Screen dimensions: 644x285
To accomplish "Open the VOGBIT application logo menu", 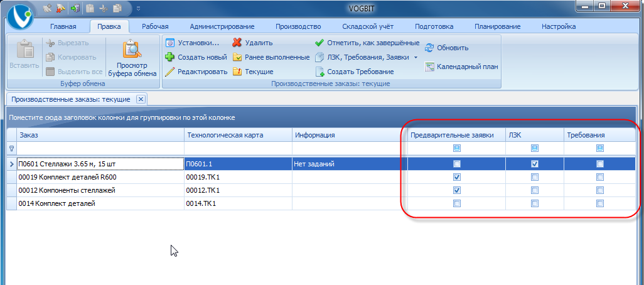I will (x=21, y=18).
